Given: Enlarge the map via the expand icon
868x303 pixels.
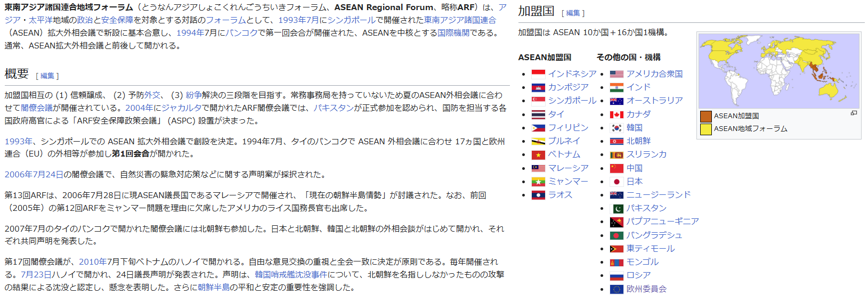Looking at the screenshot, I should tap(854, 113).
